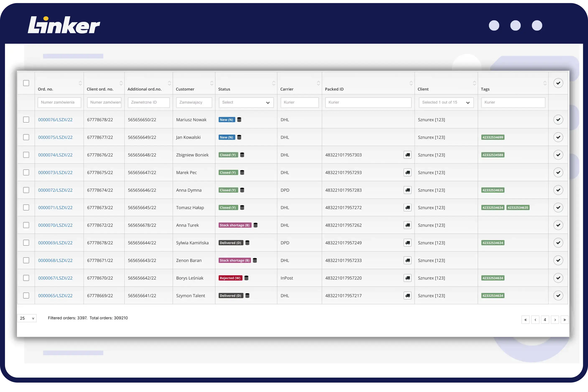Check the box for order 0000076/LSZX/22
The width and height of the screenshot is (588, 392).
pyautogui.click(x=26, y=120)
